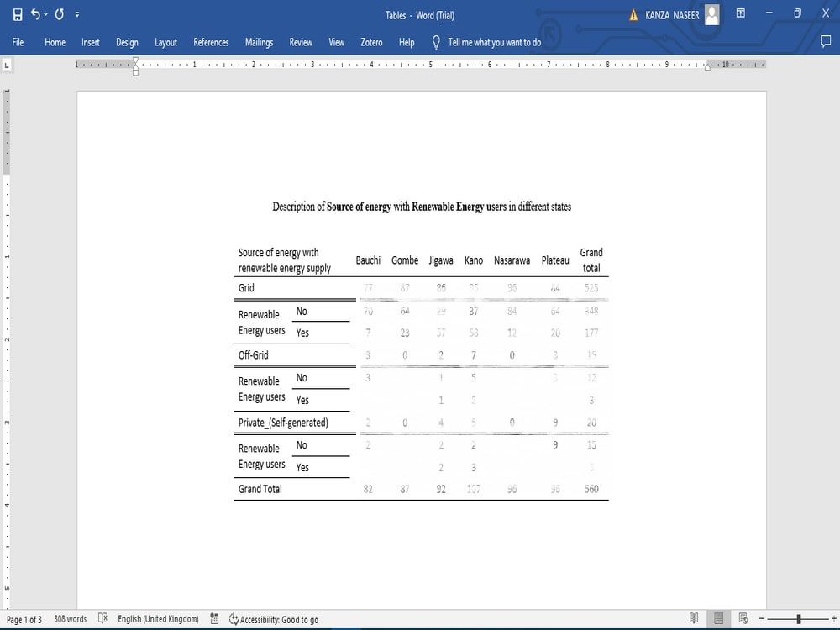Image resolution: width=840 pixels, height=630 pixels.
Task: Open Customize Quick Access Toolbar dropdown
Action: [x=77, y=14]
